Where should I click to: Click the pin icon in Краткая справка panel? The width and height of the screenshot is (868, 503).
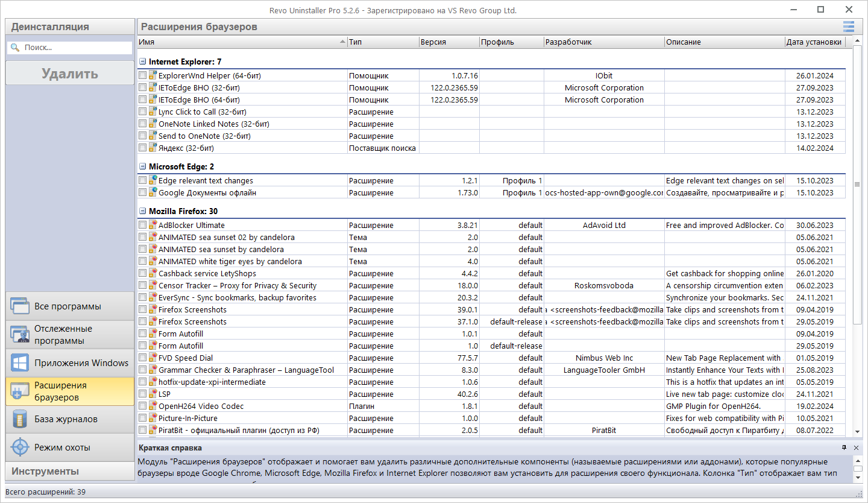844,448
